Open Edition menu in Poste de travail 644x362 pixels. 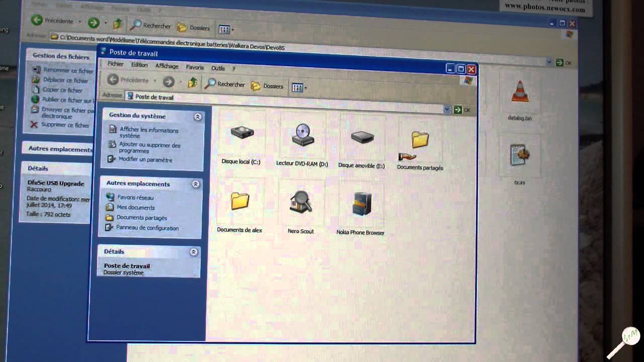coord(139,65)
